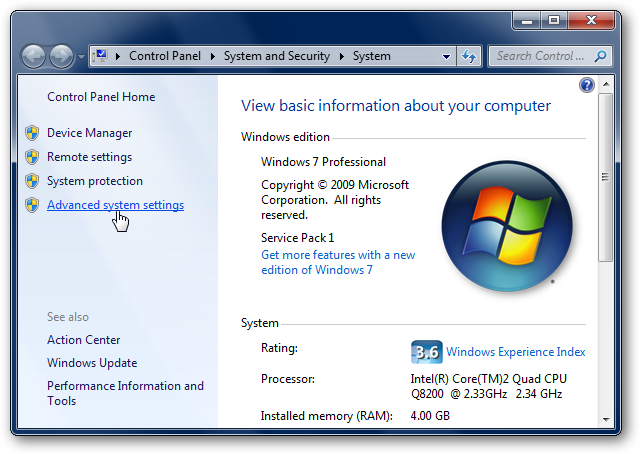The image size is (640, 454).
Task: Click the '4.00 GB' memory value
Action: click(x=430, y=416)
